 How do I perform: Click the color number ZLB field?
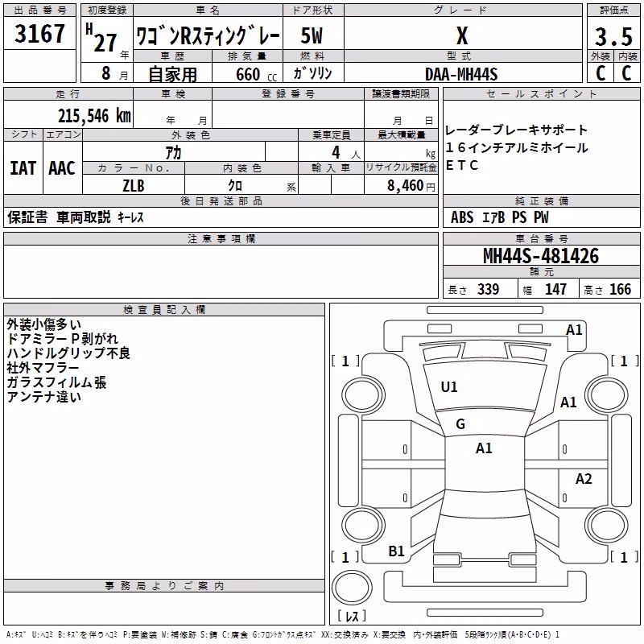click(x=134, y=185)
